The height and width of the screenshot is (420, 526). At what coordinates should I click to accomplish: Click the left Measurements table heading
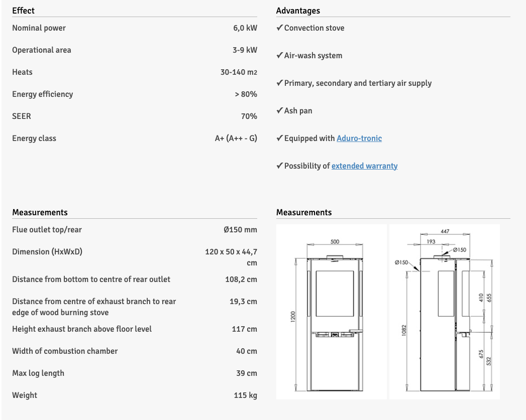(40, 212)
